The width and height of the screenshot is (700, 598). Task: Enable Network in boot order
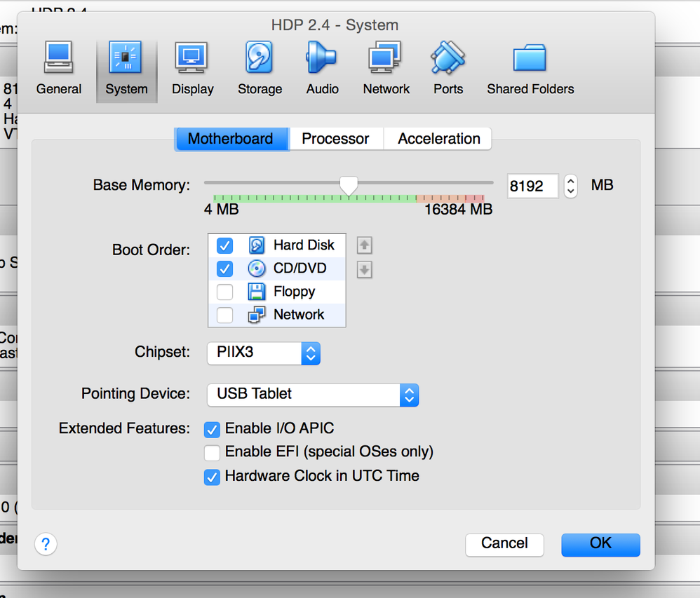point(224,315)
